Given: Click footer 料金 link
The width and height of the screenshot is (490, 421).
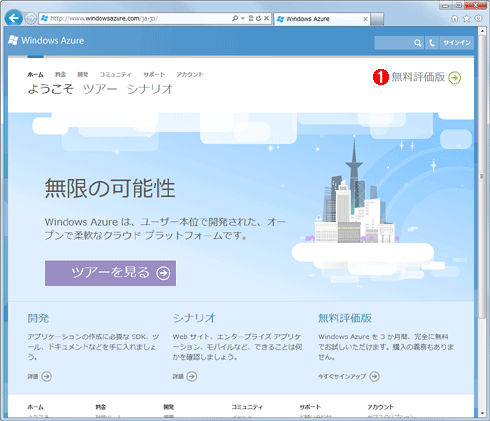Looking at the screenshot, I should (101, 407).
